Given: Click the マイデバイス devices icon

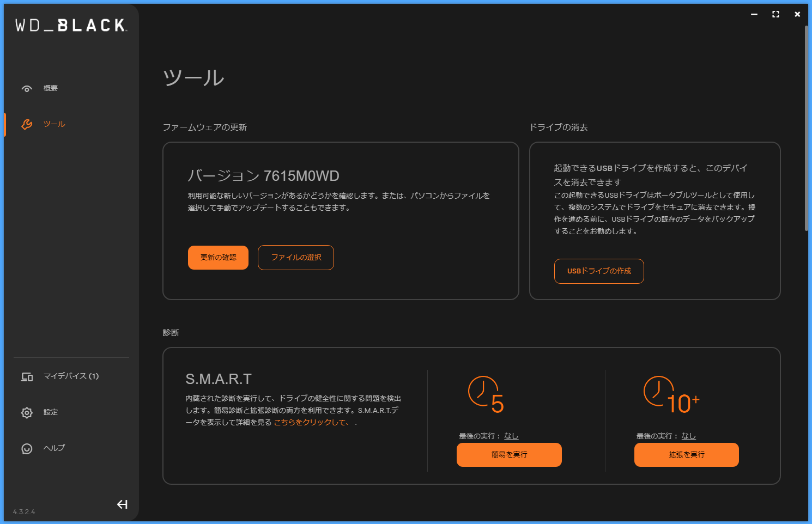Looking at the screenshot, I should point(27,376).
